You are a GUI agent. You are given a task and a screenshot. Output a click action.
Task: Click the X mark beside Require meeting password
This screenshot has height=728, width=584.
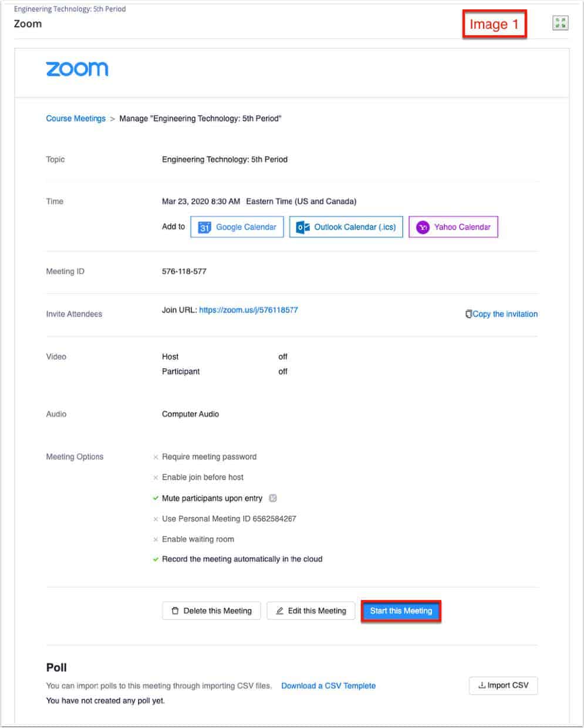pos(156,457)
